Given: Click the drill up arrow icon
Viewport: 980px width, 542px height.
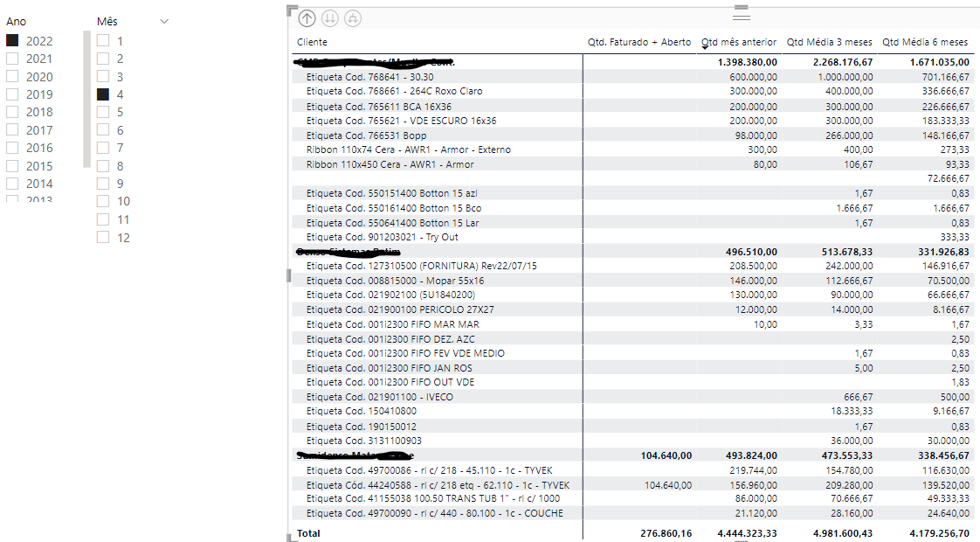Looking at the screenshot, I should 307,18.
